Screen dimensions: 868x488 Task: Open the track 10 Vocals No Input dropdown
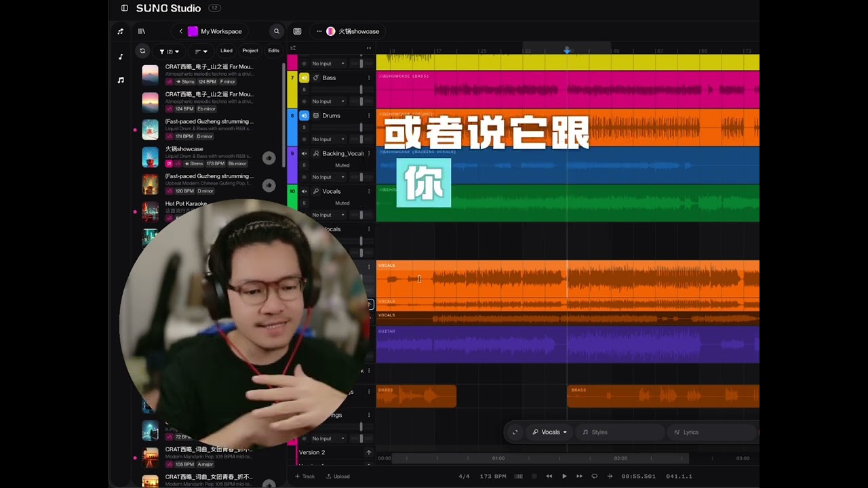pyautogui.click(x=328, y=216)
